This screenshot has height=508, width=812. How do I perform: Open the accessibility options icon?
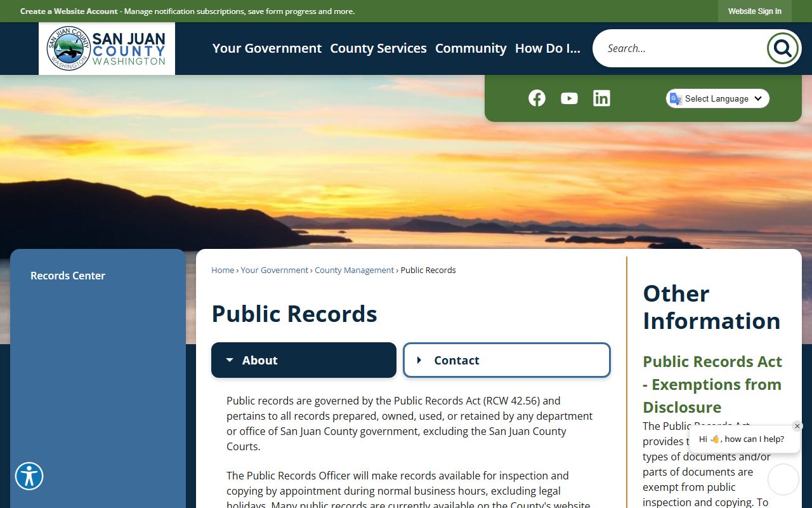(29, 476)
